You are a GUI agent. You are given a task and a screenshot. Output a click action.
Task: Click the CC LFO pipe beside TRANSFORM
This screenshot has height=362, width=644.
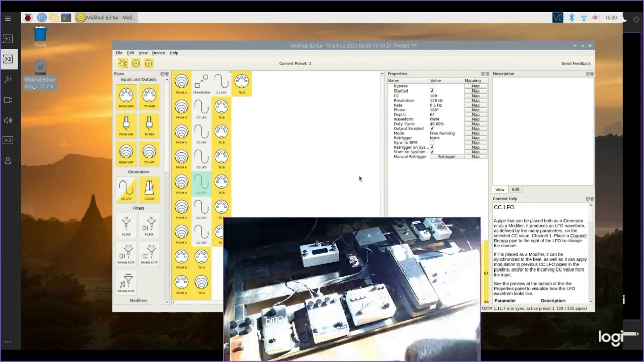tap(221, 83)
